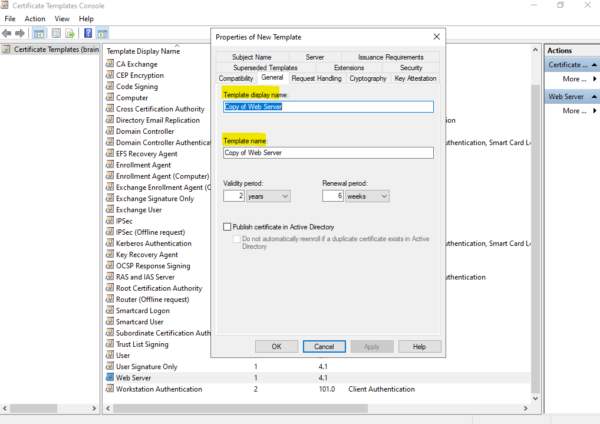Click the EFS Recovery Agent template icon
Viewport: 600px width, 424px height.
point(110,153)
